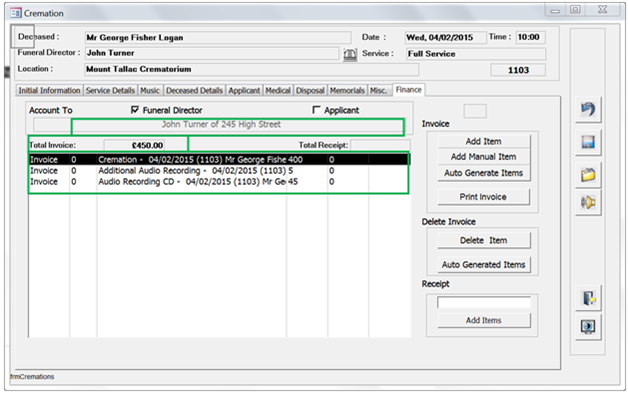Click the Receipt input field

click(x=484, y=302)
